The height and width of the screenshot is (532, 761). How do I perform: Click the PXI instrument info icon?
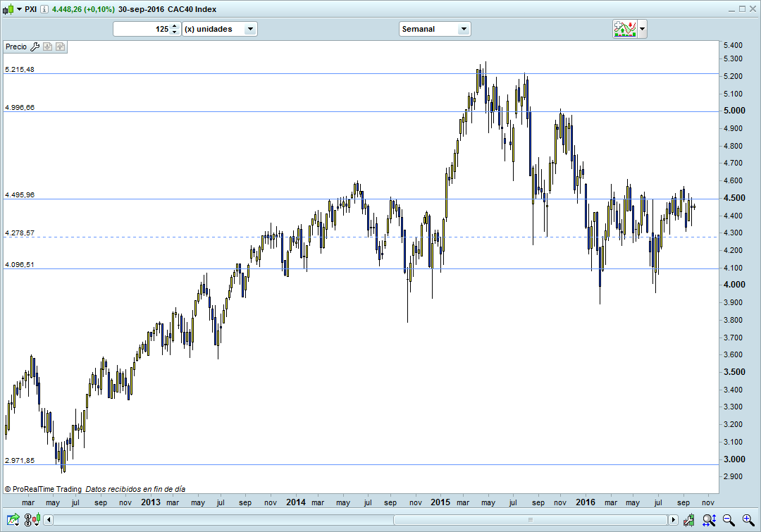click(x=44, y=9)
